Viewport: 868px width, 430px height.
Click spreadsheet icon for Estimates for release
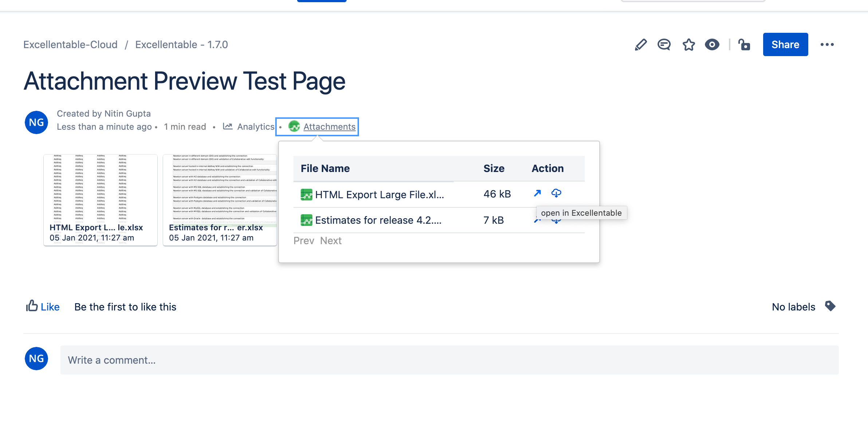tap(307, 220)
